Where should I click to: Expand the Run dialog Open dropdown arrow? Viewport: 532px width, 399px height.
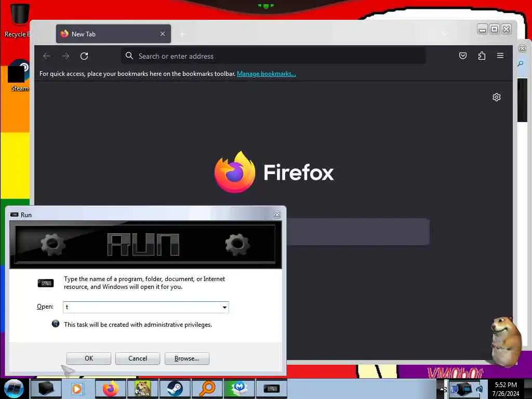tap(224, 308)
